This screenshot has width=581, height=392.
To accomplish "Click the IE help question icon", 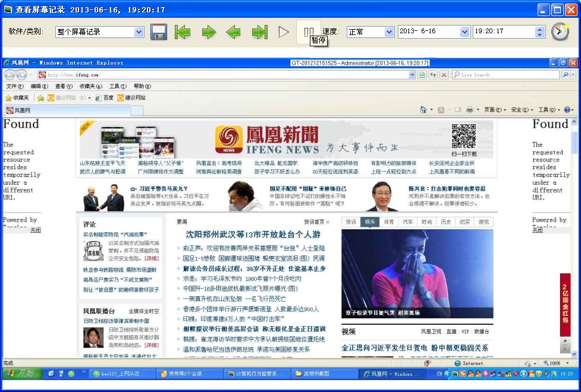I will [x=567, y=109].
